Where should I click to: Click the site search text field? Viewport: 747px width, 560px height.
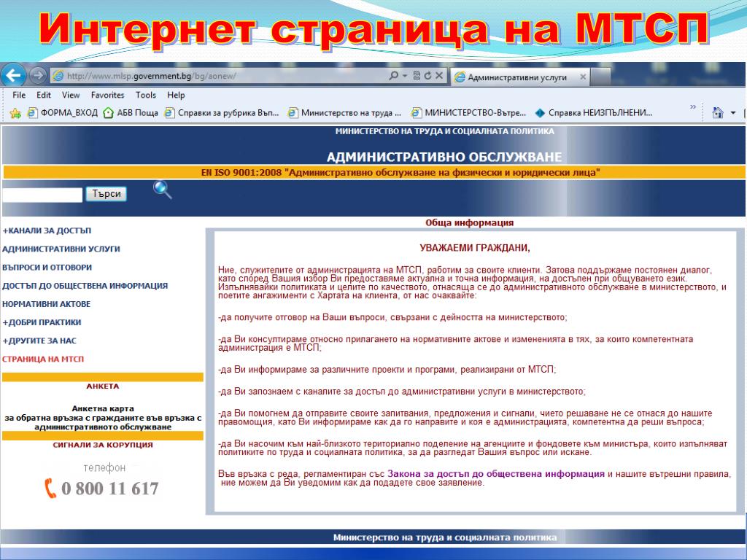(42, 194)
